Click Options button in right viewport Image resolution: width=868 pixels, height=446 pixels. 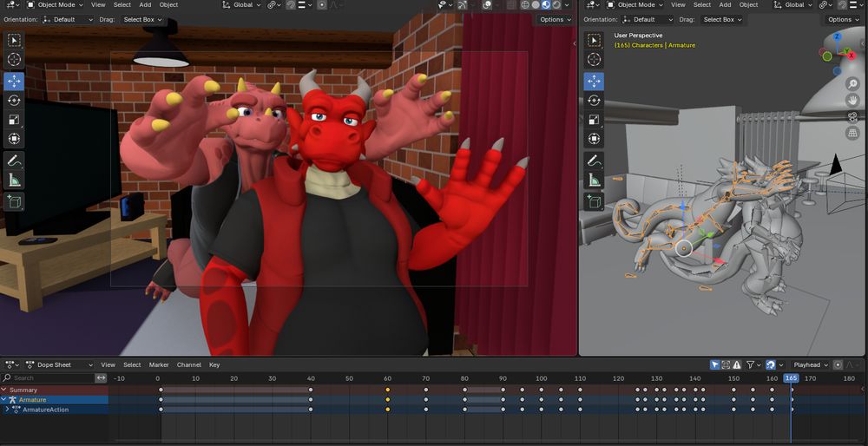click(842, 19)
